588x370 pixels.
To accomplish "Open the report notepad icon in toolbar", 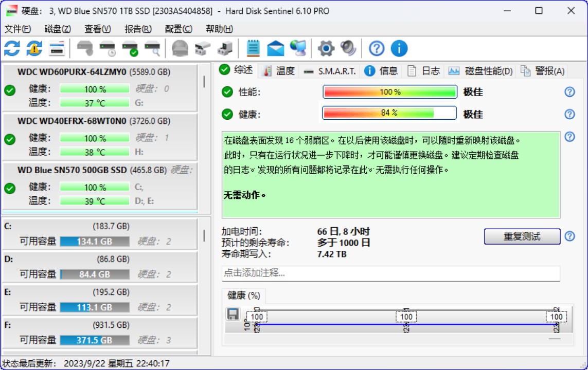I will 253,48.
